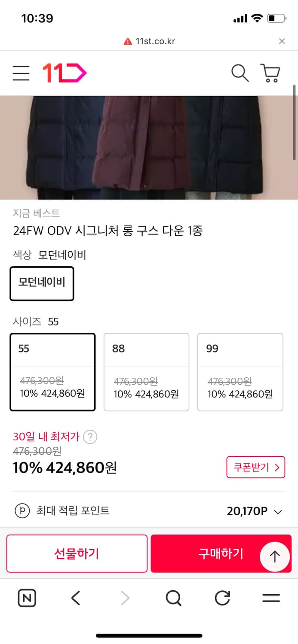The height and width of the screenshot is (644, 298).
Task: Open the shopping cart
Action: tap(269, 73)
